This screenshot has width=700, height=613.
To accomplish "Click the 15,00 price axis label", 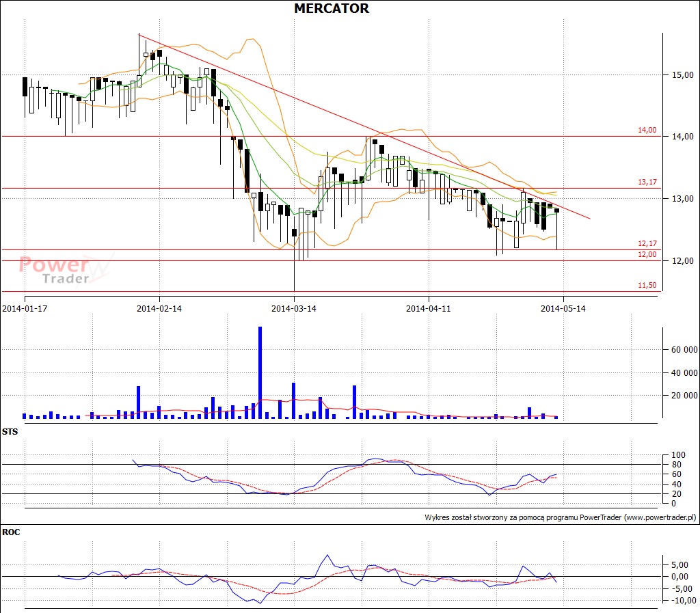I will tap(683, 75).
